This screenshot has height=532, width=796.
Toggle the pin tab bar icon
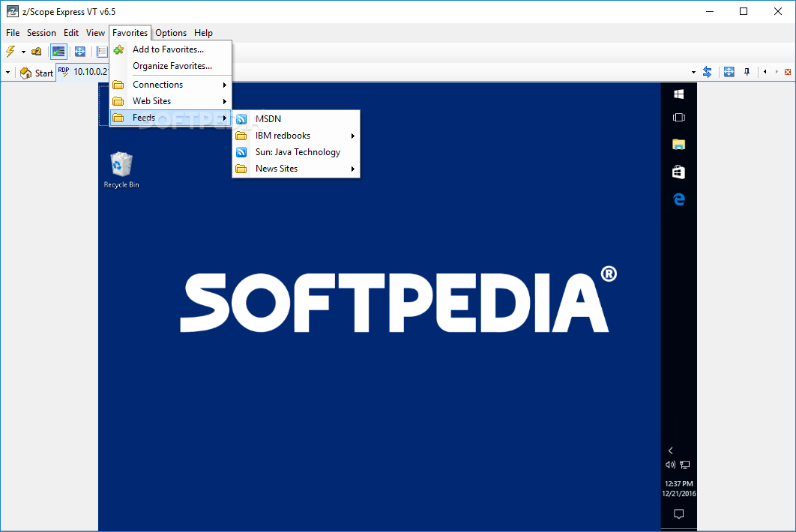click(747, 72)
